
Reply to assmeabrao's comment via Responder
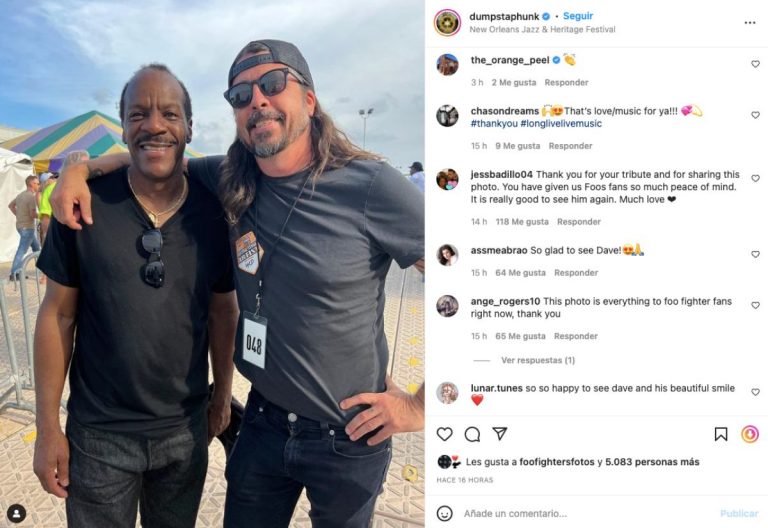(576, 273)
